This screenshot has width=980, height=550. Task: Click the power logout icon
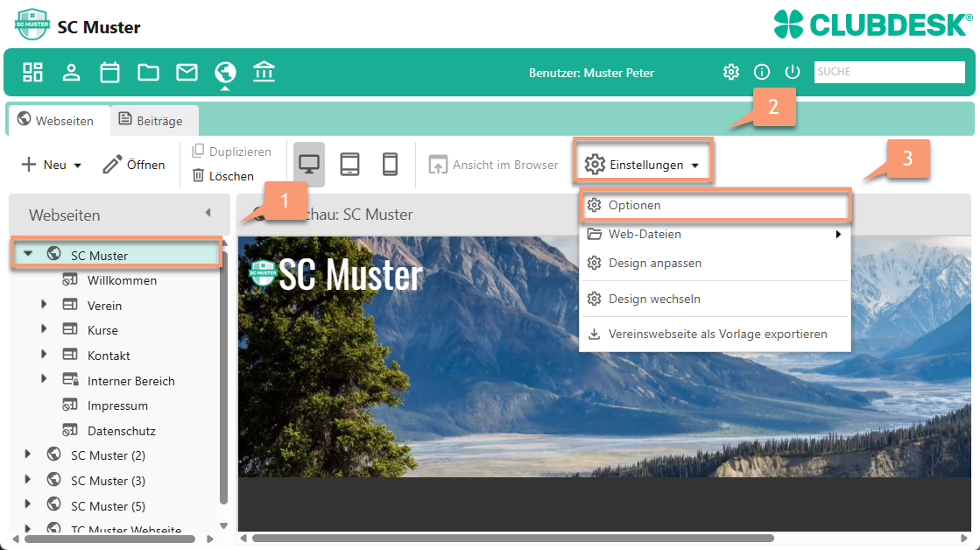click(793, 72)
